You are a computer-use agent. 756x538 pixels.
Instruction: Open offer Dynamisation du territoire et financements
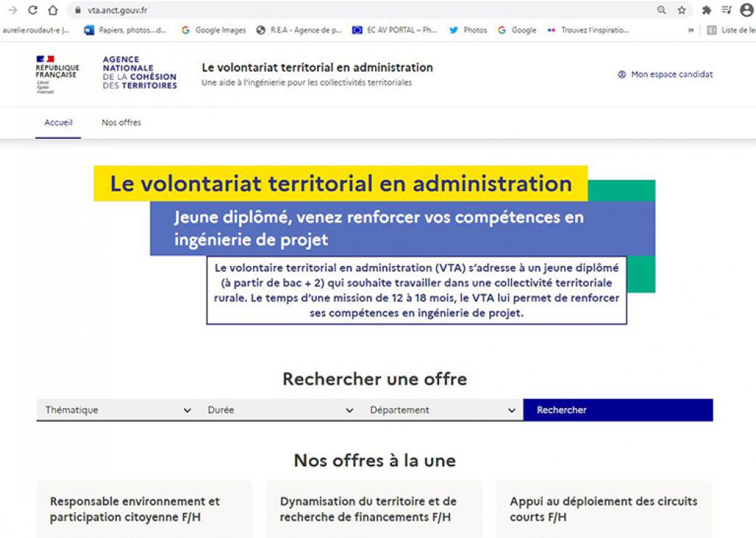click(369, 509)
